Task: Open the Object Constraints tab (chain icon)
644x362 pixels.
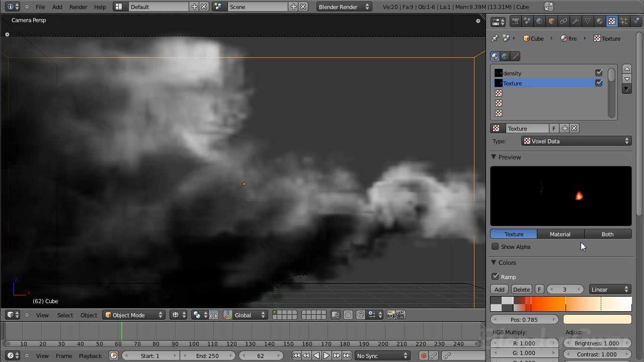Action: pyautogui.click(x=563, y=22)
